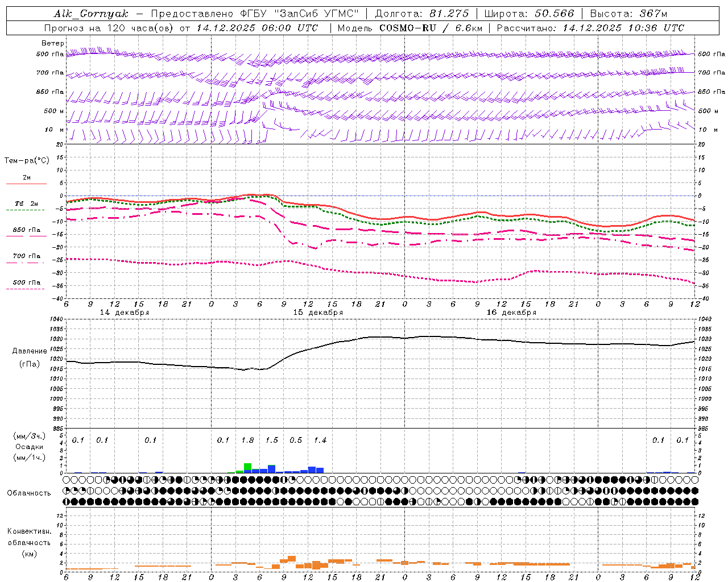This screenshot has height=582, width=728.
Task: Click the Тем-ра(°C) axis title
Action: [x=27, y=161]
